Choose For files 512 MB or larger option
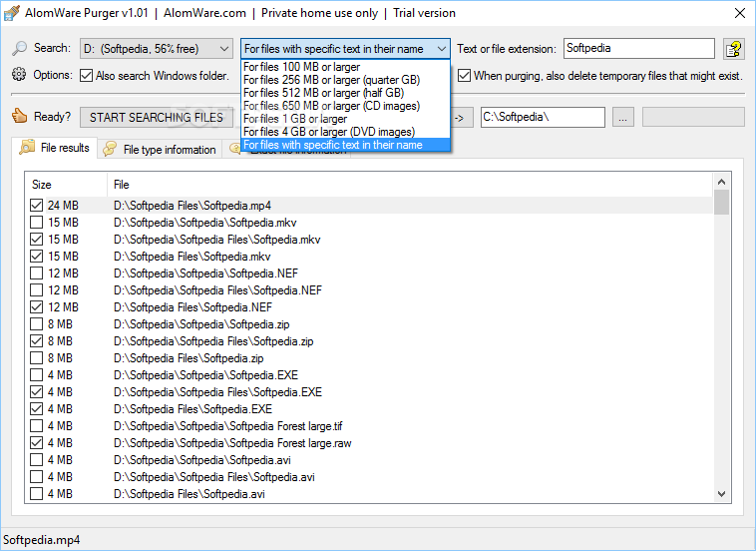The height and width of the screenshot is (551, 756). click(345, 93)
